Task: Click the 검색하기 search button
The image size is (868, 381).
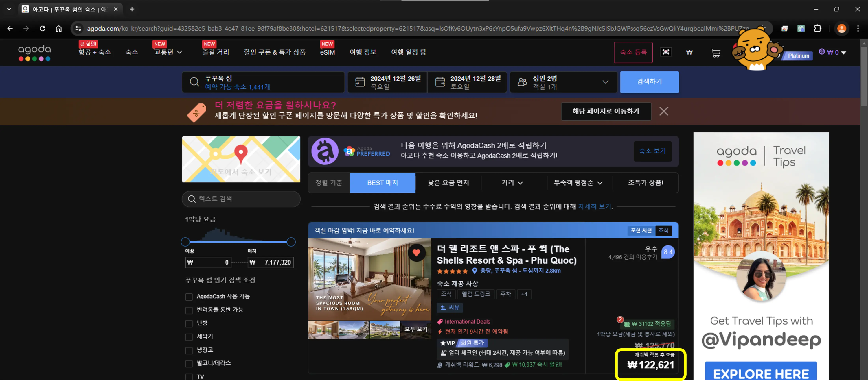Action: pyautogui.click(x=649, y=82)
